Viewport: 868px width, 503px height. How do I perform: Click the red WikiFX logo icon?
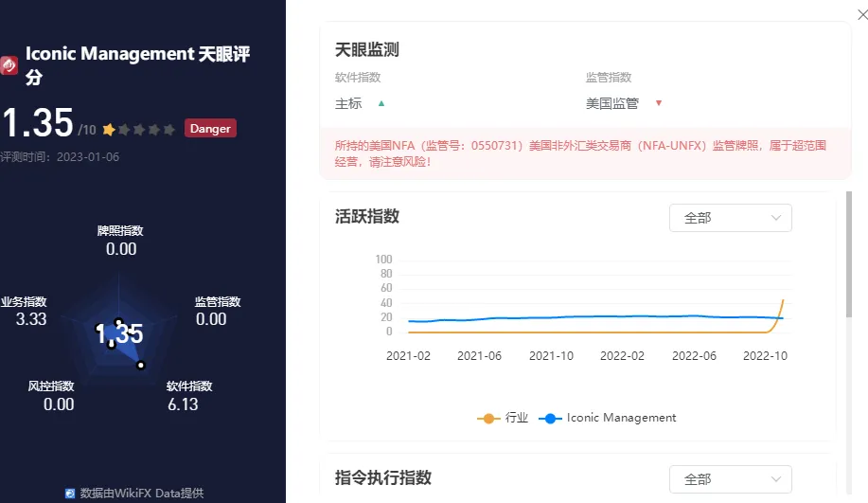(9, 65)
